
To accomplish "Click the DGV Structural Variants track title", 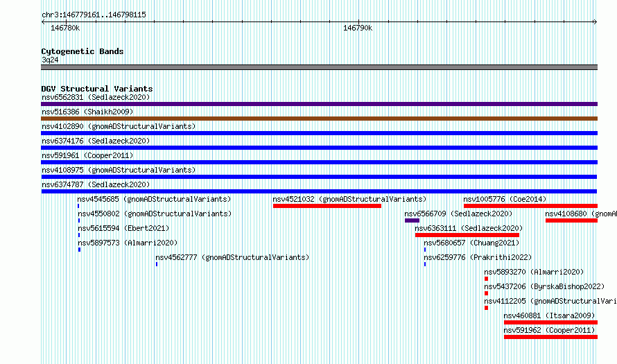I will click(x=97, y=89).
